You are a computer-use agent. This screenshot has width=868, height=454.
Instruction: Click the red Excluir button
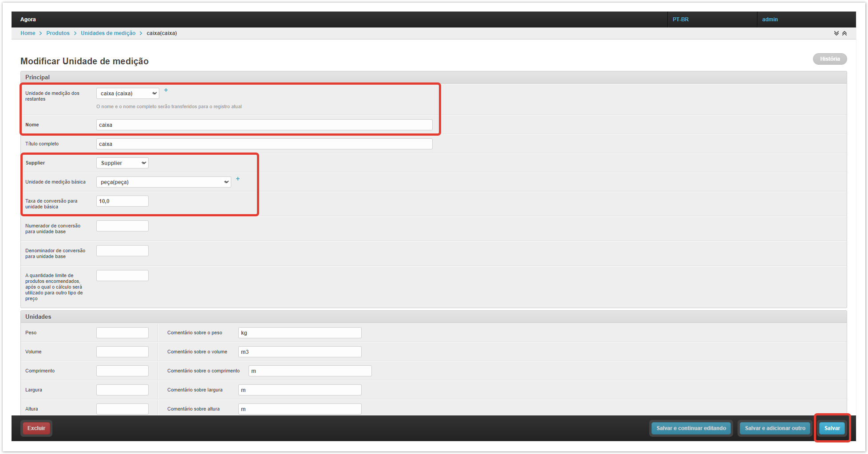(36, 428)
